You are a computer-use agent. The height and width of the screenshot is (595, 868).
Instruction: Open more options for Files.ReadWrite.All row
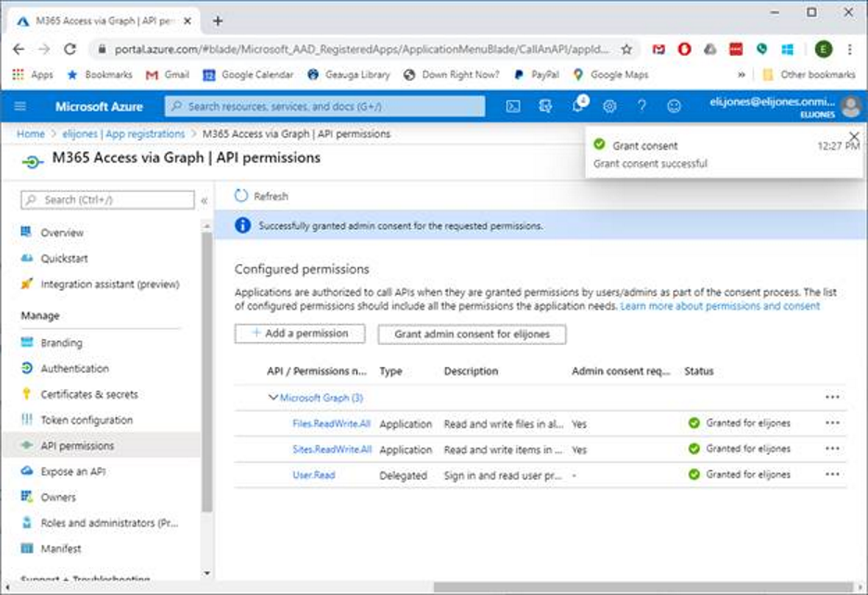tap(832, 423)
